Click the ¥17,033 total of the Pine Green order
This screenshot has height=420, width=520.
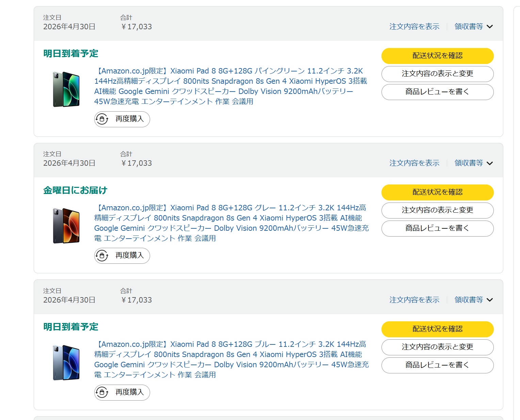point(136,27)
